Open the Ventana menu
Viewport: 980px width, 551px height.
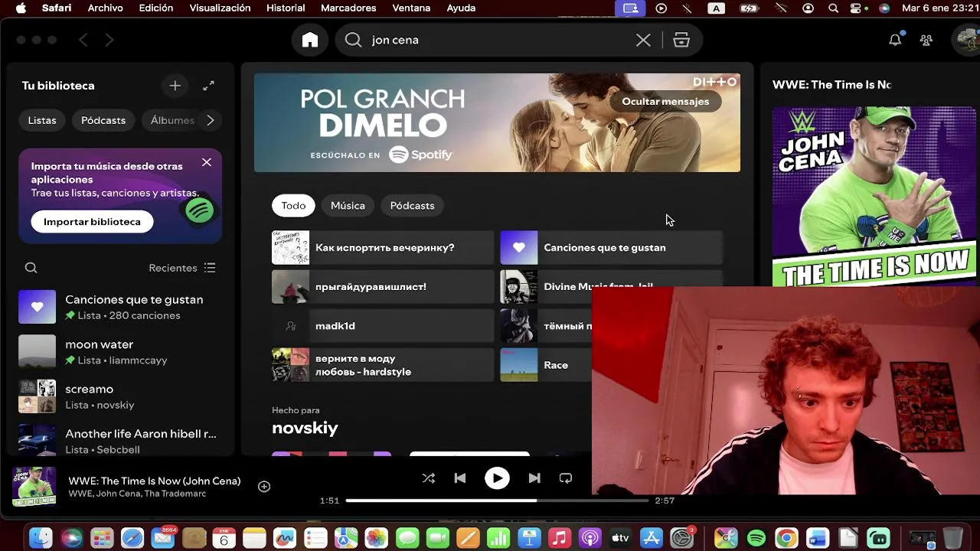pos(411,8)
